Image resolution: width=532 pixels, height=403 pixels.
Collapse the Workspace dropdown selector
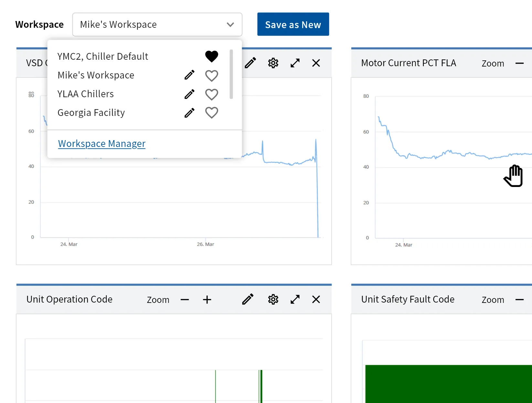tap(230, 25)
